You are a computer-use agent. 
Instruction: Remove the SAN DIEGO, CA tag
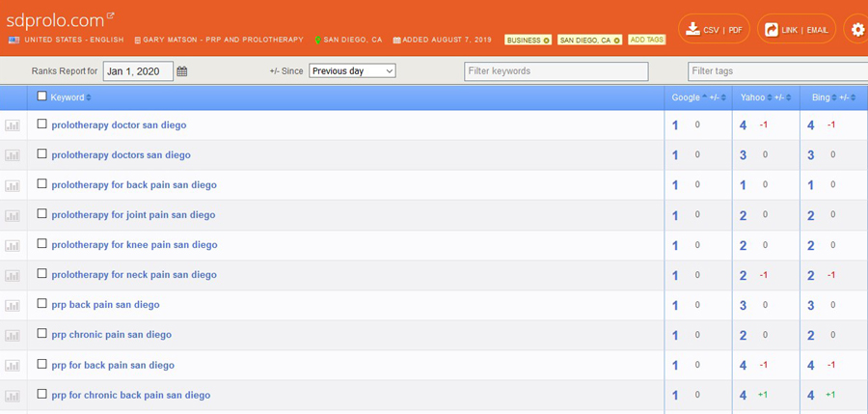pyautogui.click(x=617, y=41)
